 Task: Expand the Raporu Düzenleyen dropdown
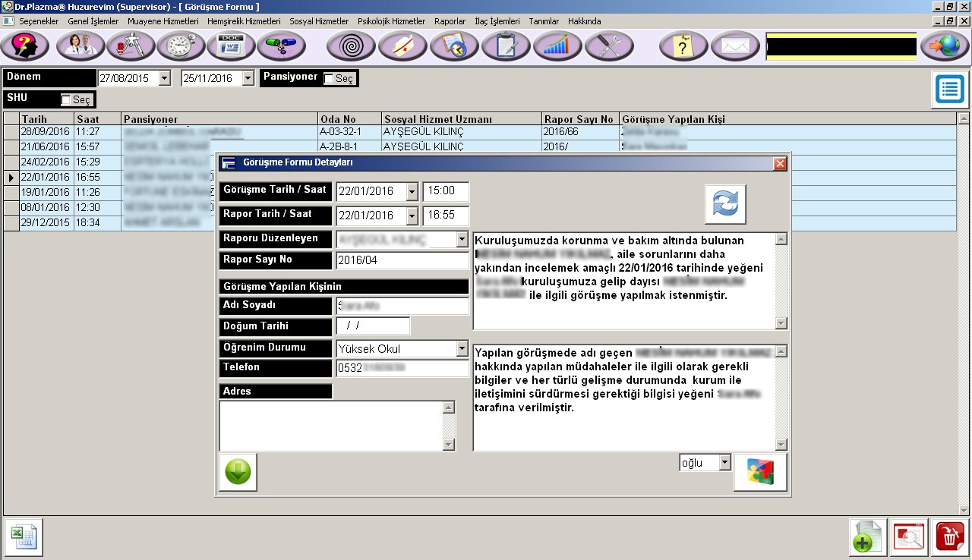pyautogui.click(x=462, y=240)
